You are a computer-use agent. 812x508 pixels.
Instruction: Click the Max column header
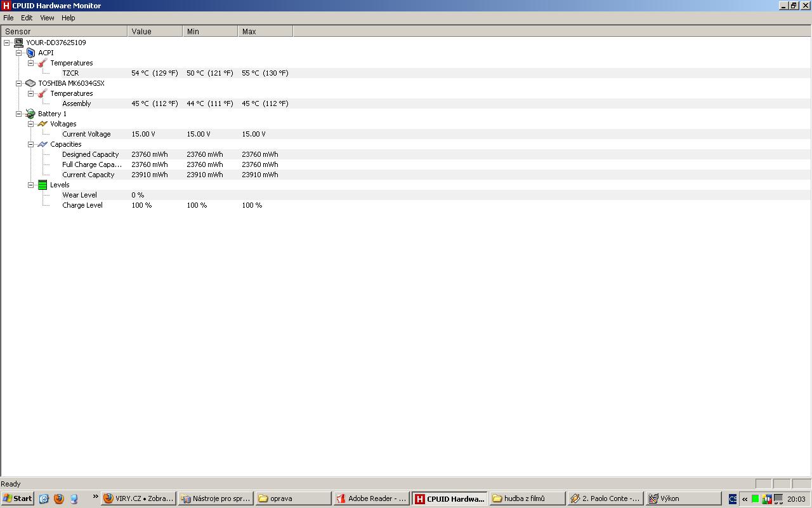pyautogui.click(x=265, y=31)
